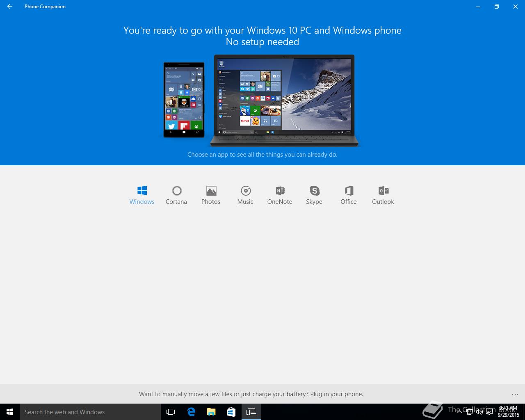Click the Phone Companion title text
Screen dimensions: 525x420
pos(45,7)
